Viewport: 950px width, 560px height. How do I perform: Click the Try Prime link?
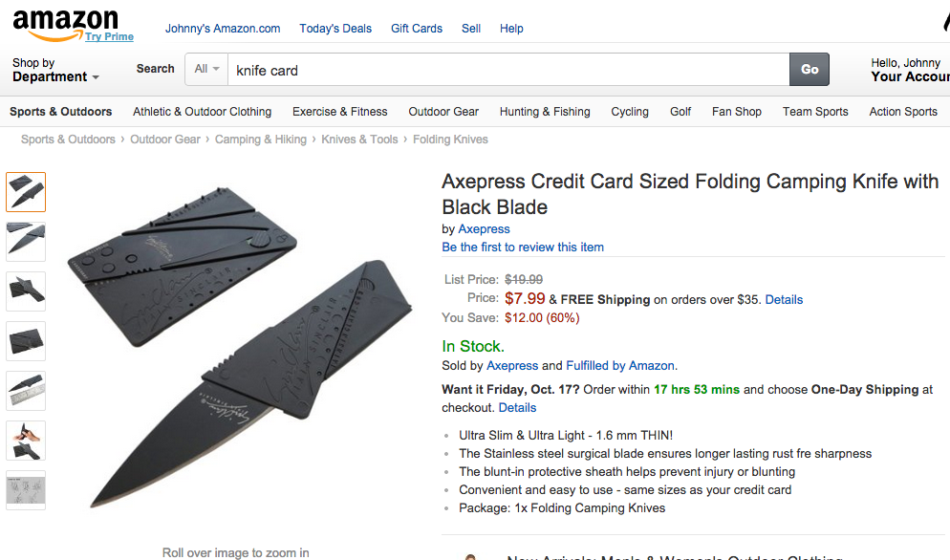(x=109, y=36)
